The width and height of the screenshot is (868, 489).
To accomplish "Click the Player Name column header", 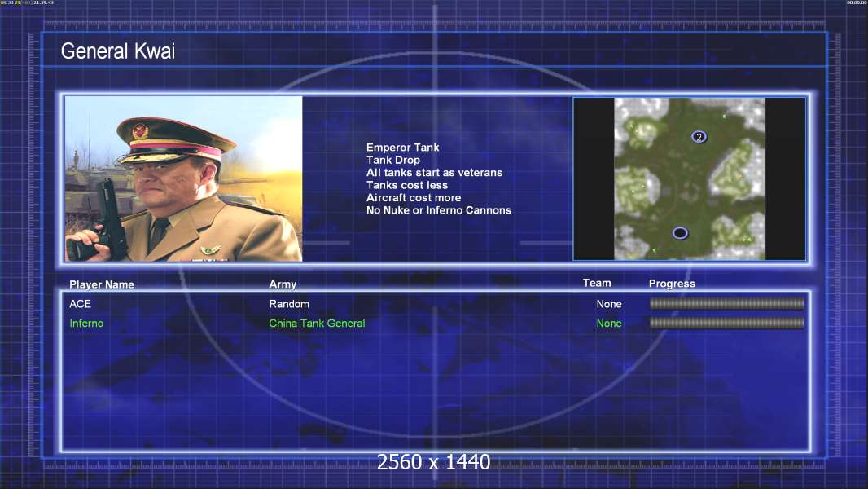I will tap(102, 284).
